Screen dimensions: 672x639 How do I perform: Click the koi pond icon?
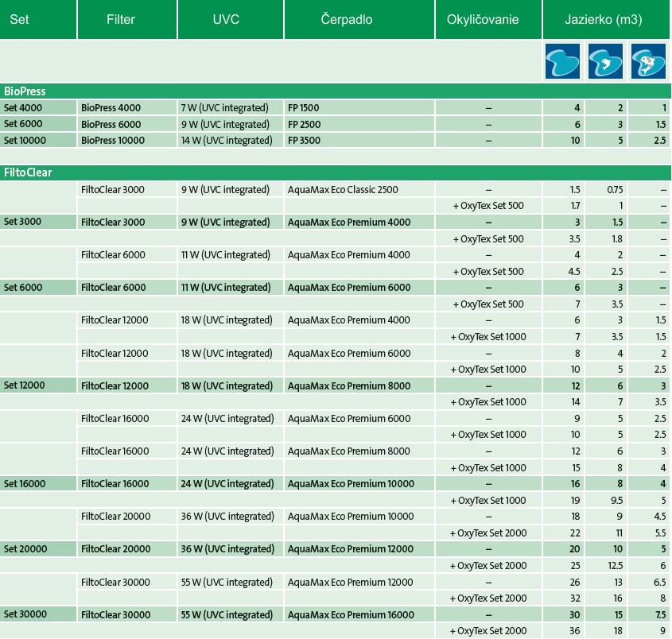pyautogui.click(x=648, y=61)
